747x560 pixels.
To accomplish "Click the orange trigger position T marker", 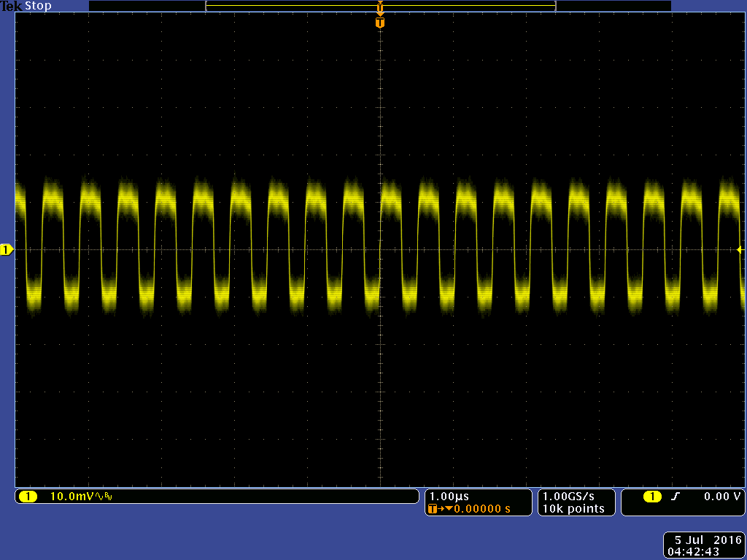I will [x=379, y=23].
